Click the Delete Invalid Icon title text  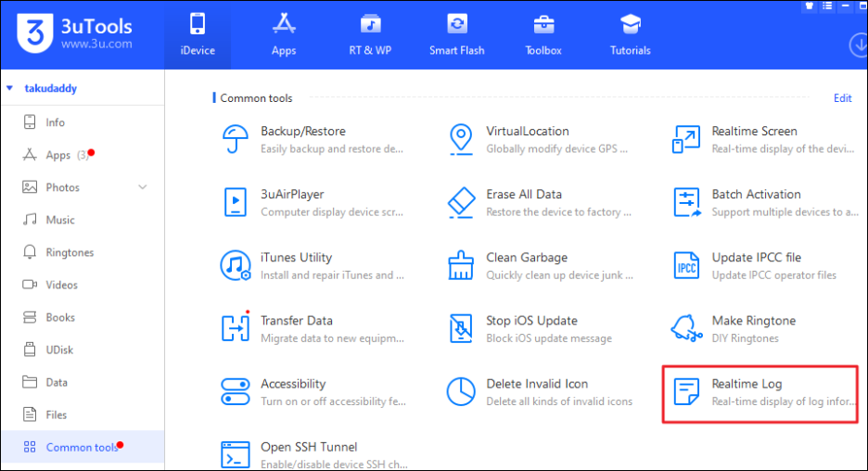click(537, 384)
